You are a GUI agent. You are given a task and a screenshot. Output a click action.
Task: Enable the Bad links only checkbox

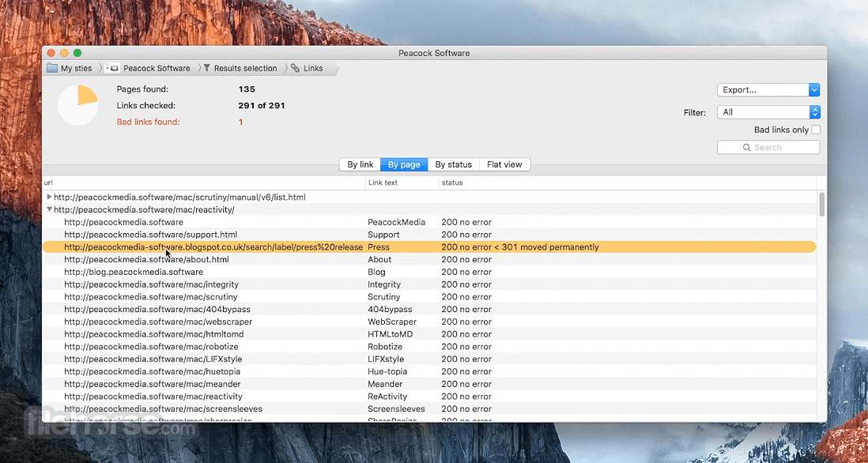click(815, 130)
